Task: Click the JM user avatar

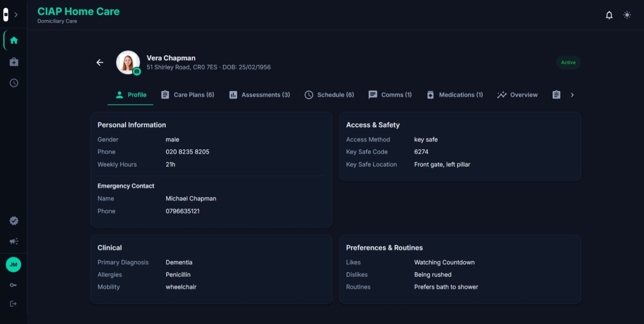Action: (14, 265)
